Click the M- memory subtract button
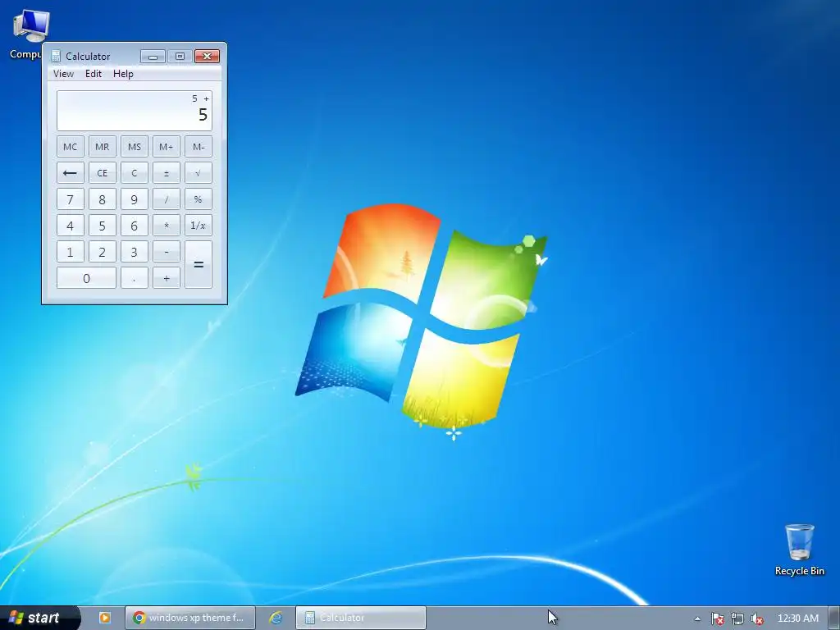 pyautogui.click(x=199, y=147)
